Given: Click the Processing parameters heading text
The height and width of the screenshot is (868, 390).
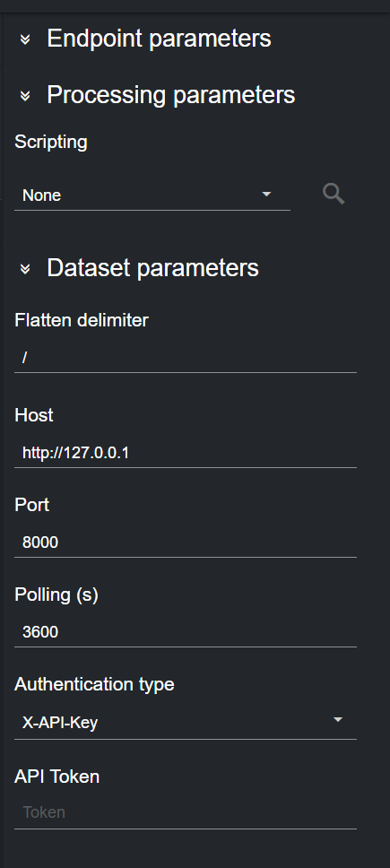Looking at the screenshot, I should (x=171, y=95).
